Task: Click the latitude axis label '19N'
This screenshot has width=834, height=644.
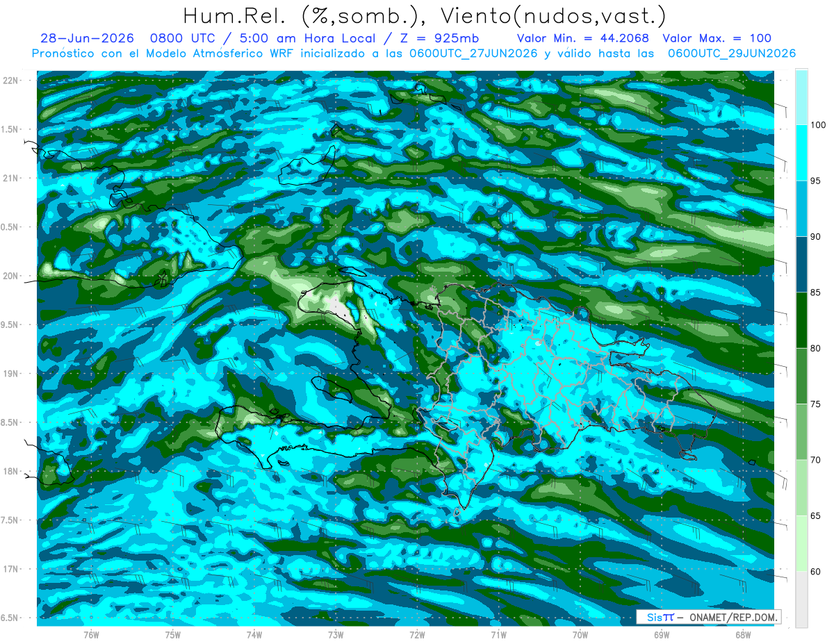Action: click(x=10, y=374)
